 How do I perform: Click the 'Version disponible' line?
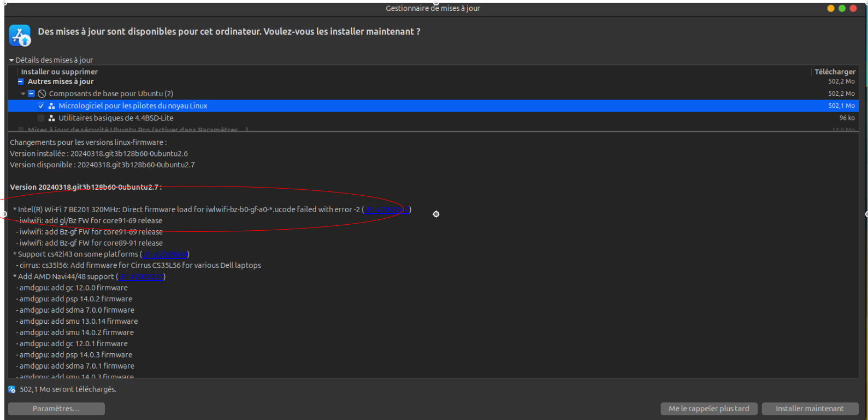pyautogui.click(x=102, y=165)
